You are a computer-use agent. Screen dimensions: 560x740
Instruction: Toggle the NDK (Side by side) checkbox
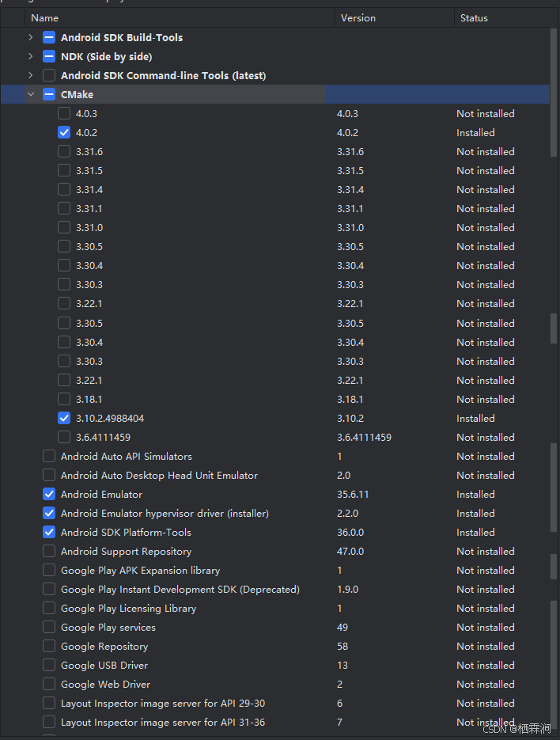49,56
